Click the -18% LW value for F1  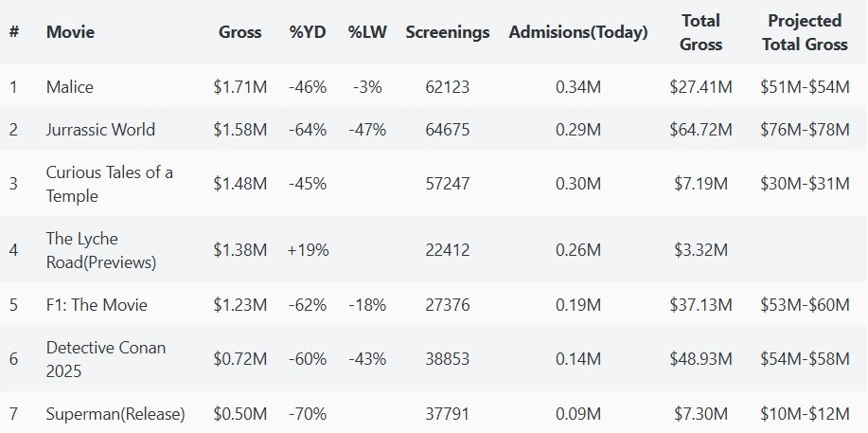click(x=367, y=305)
